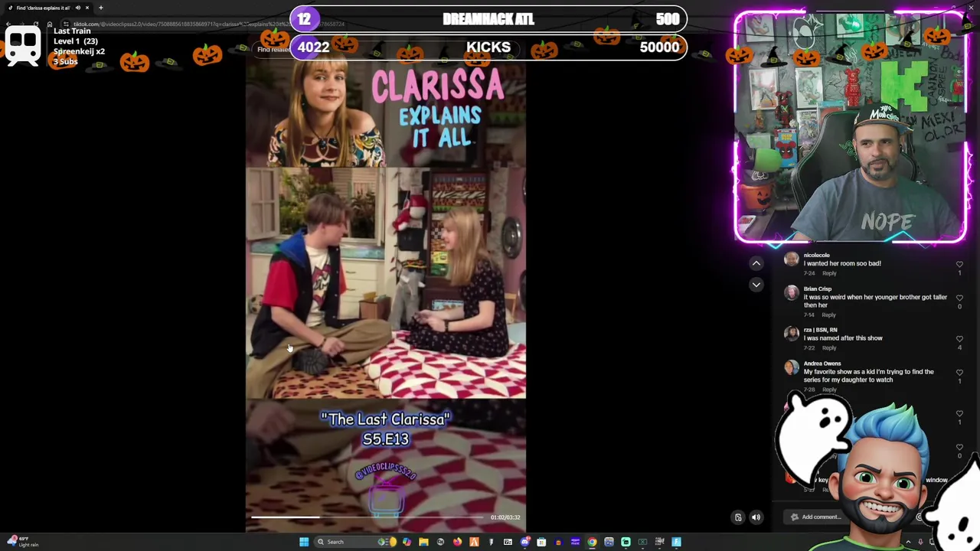Mute the TikTok video with speaker icon
Viewport: 980px width, 551px height.
click(756, 517)
